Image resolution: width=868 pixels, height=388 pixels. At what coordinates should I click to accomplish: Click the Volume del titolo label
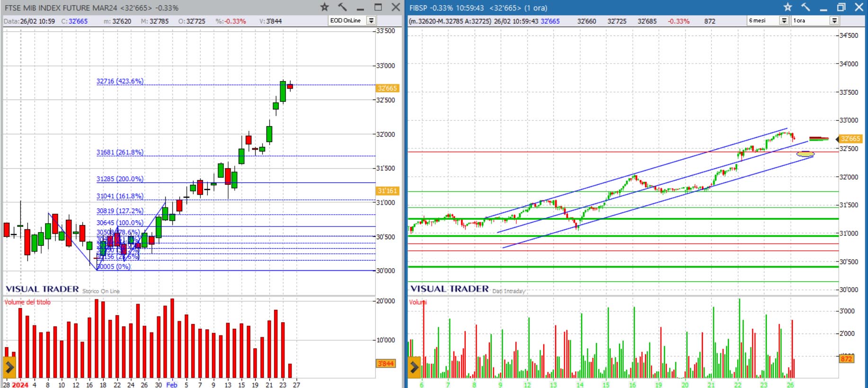pos(27,302)
